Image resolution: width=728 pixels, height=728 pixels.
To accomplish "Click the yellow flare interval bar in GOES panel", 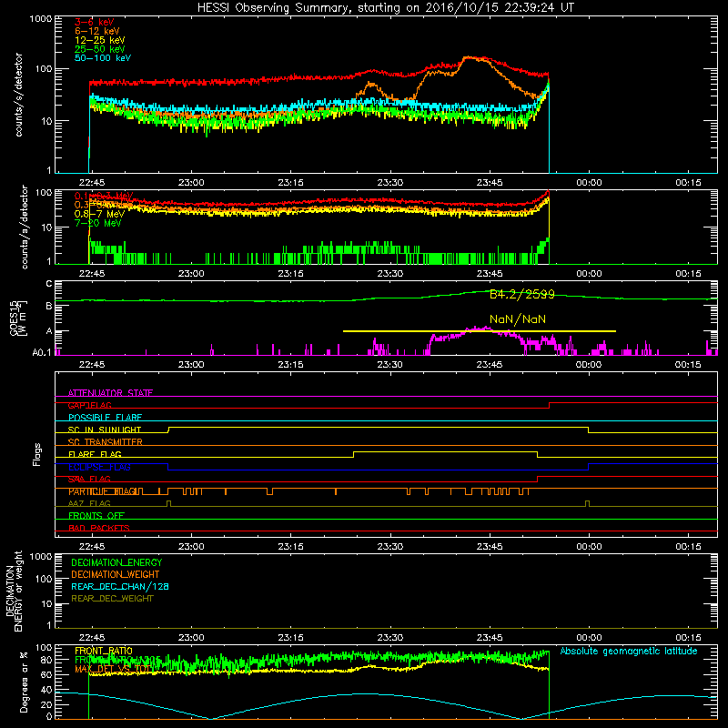I will click(x=480, y=331).
